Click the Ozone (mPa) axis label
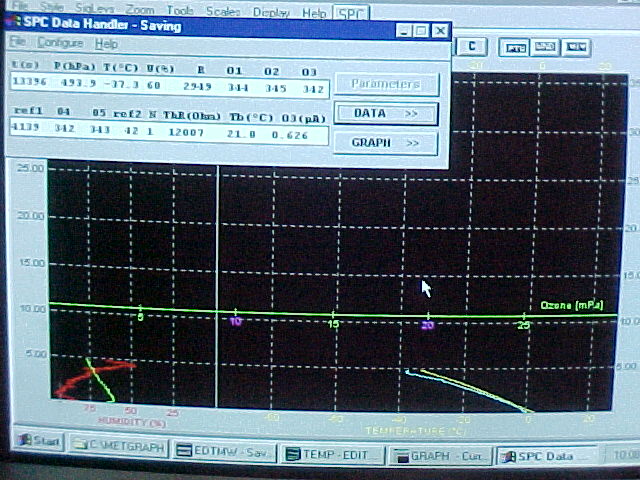 coord(572,305)
